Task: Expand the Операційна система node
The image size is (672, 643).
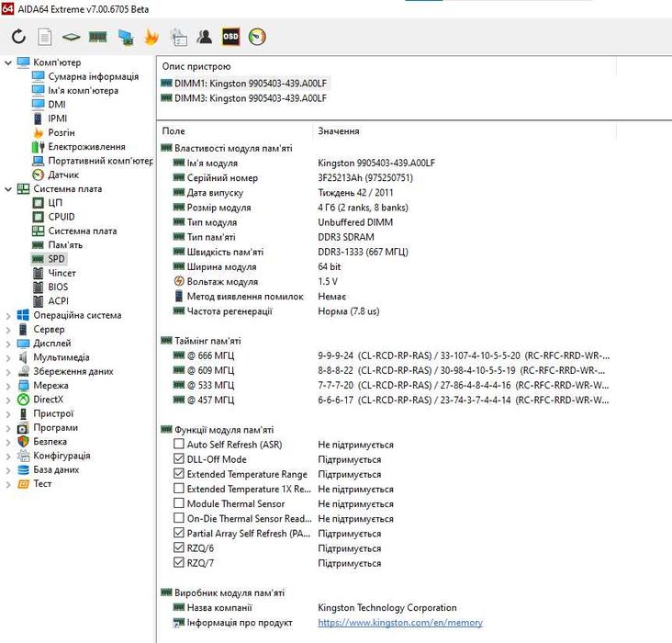Action: 8,316
